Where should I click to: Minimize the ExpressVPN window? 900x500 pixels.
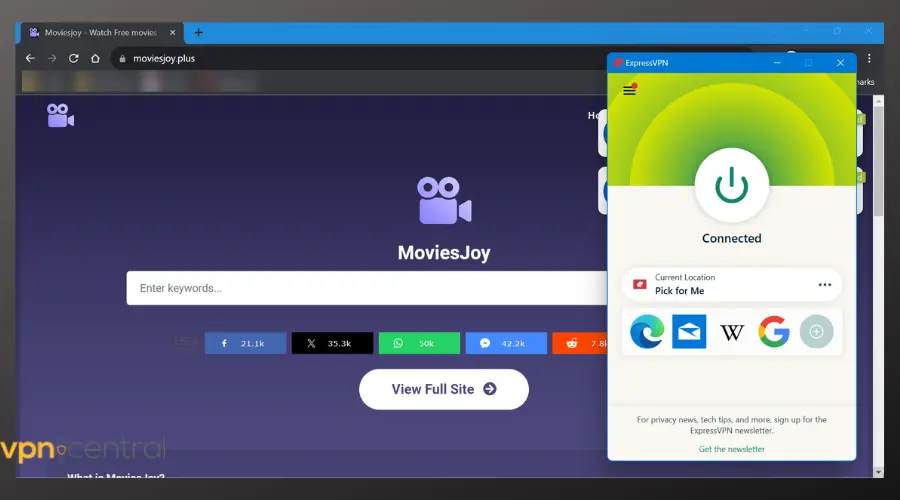point(777,63)
